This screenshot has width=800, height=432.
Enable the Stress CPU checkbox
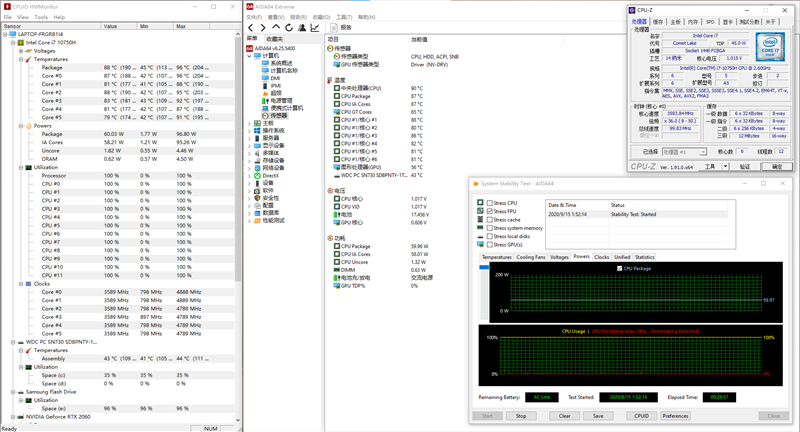(490, 203)
